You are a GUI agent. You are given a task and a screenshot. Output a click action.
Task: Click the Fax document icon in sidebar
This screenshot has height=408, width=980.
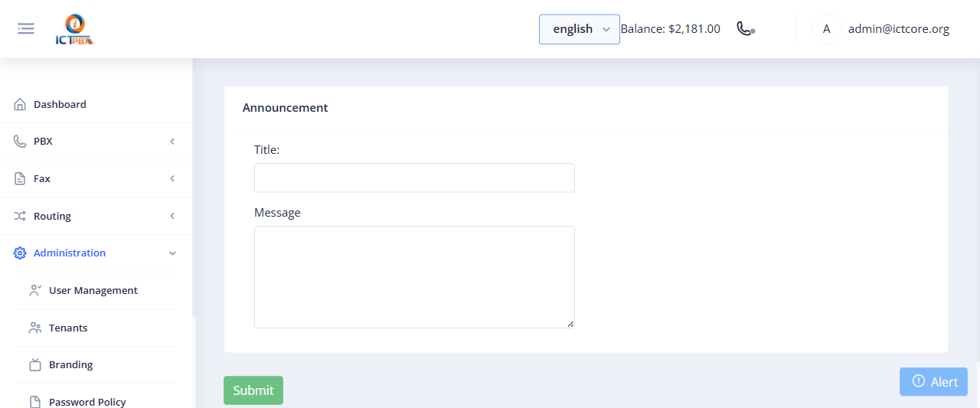point(20,178)
